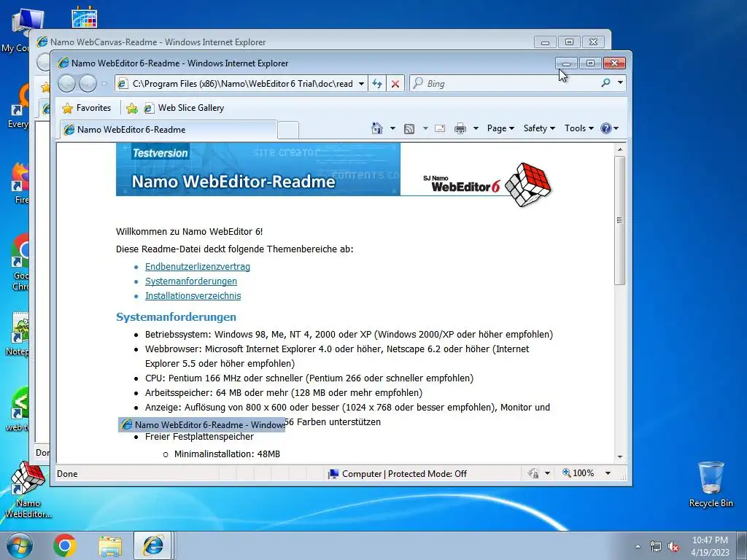Expand the Home button dropdown arrow
This screenshot has height=560, width=747.
pyautogui.click(x=392, y=128)
